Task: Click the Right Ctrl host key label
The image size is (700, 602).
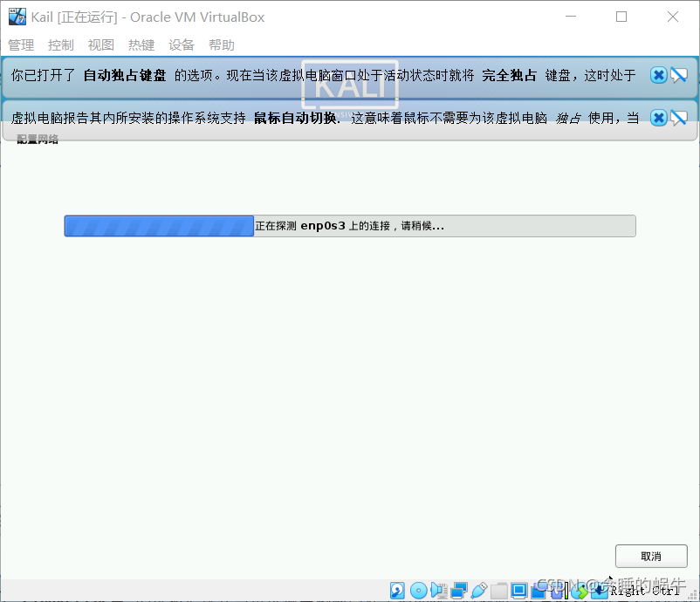Action: pyautogui.click(x=645, y=591)
